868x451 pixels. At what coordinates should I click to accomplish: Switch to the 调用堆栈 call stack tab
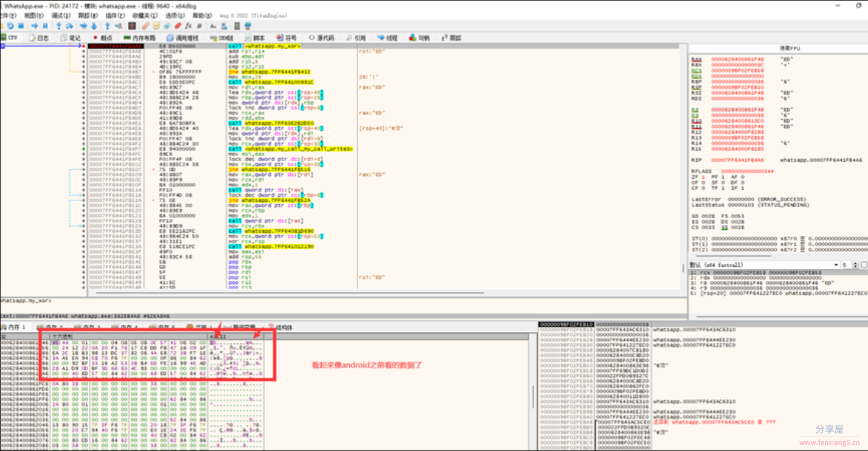(181, 38)
